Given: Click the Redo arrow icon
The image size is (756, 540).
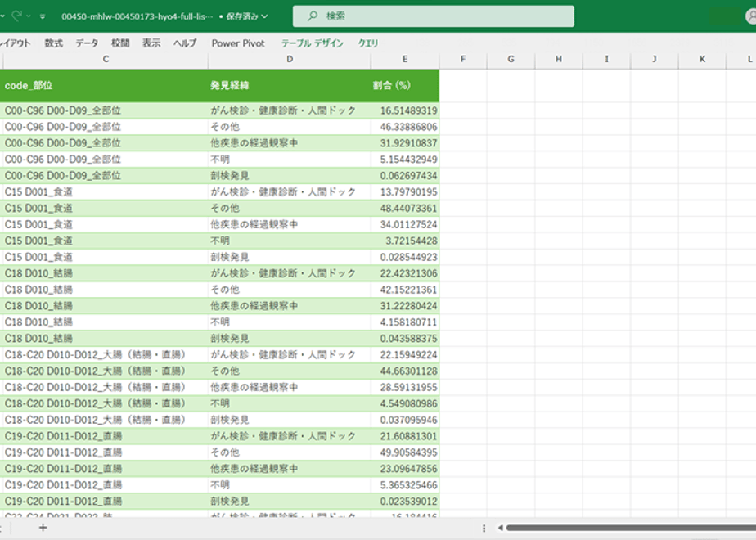Looking at the screenshot, I should [x=17, y=16].
